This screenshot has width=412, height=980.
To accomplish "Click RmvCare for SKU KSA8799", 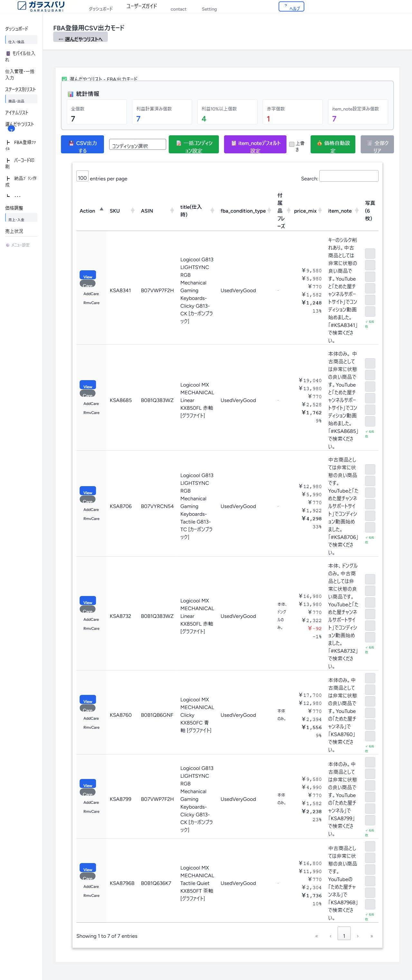I will [x=91, y=812].
